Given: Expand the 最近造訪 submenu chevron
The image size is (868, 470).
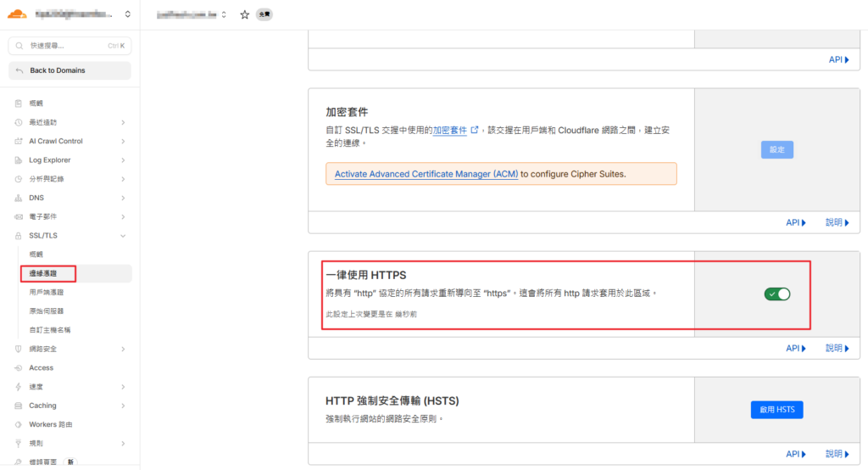Looking at the screenshot, I should point(123,122).
